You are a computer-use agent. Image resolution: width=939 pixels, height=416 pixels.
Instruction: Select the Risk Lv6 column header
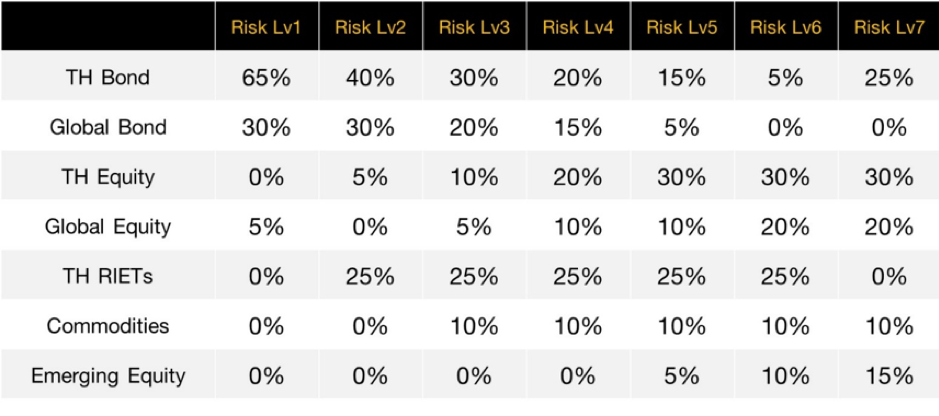(x=785, y=27)
